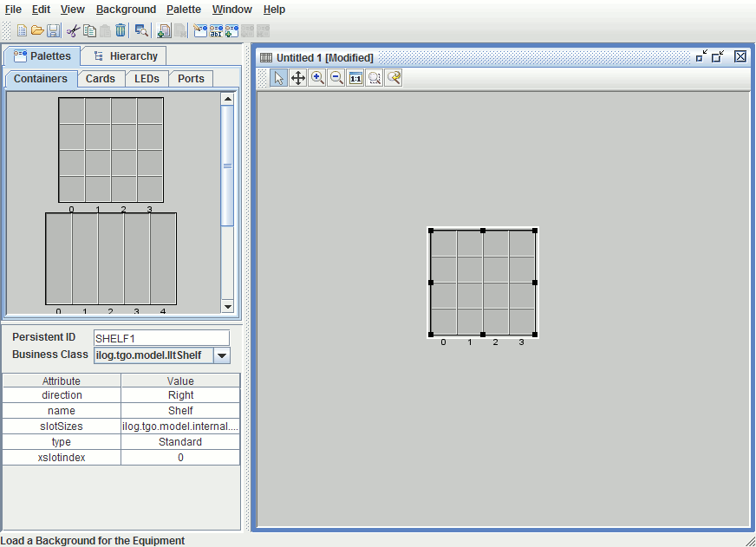Open the LEDs palette tab
Screen dimensions: 756x547
[x=147, y=79]
